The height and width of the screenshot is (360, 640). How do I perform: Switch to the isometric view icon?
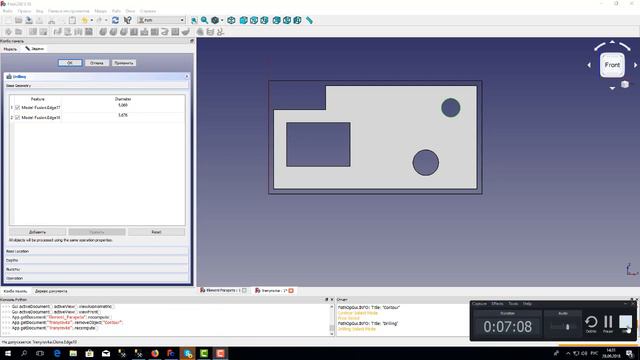[231, 20]
